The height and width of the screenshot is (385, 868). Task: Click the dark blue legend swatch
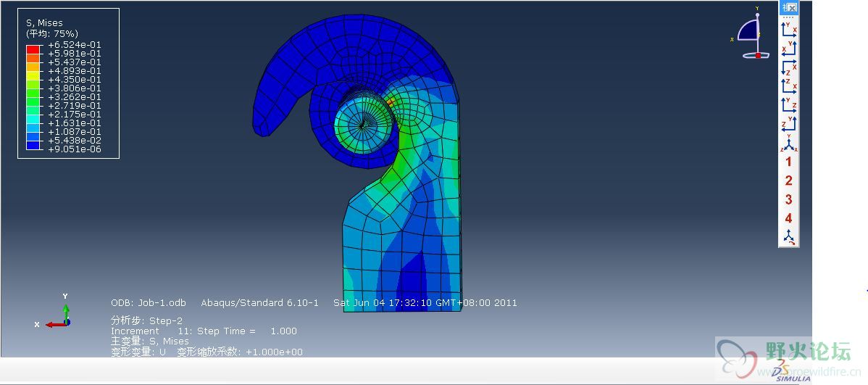[33, 145]
